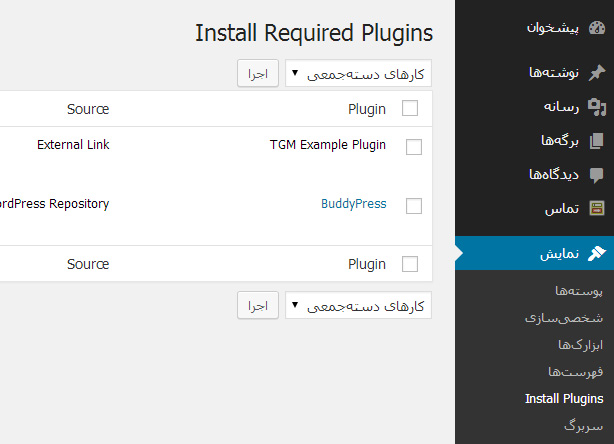Image resolution: width=614 pixels, height=444 pixels.
Task: Go to سربرگ header submenu
Action: (583, 426)
